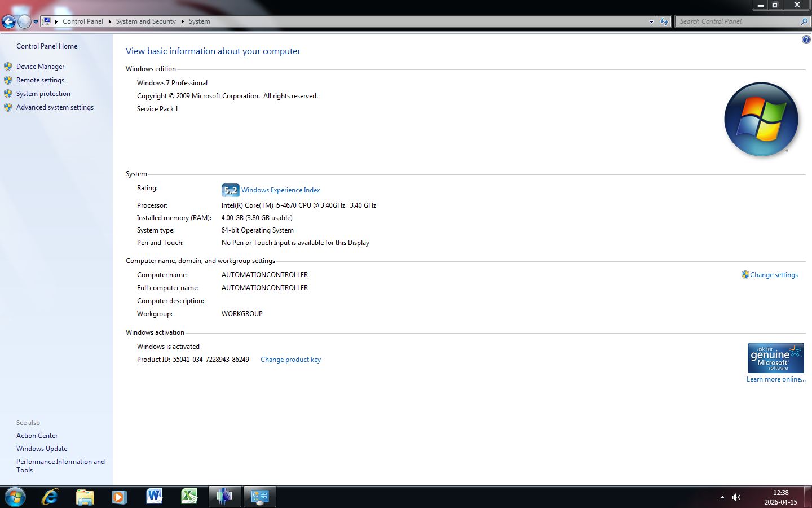Click the Search Control Panel field
Image resolution: width=812 pixels, height=508 pixels.
tap(738, 21)
